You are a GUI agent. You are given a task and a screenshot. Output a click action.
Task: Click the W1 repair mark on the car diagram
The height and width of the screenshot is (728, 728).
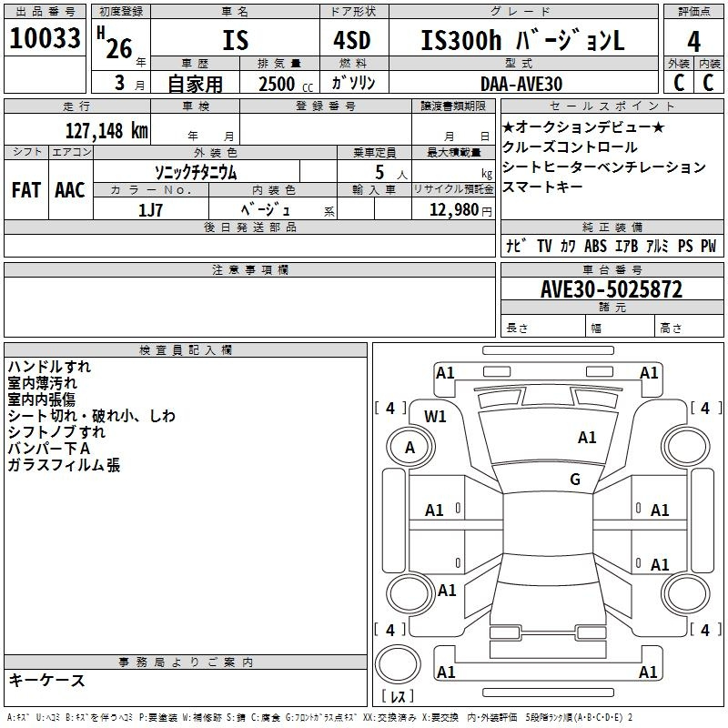point(436,417)
